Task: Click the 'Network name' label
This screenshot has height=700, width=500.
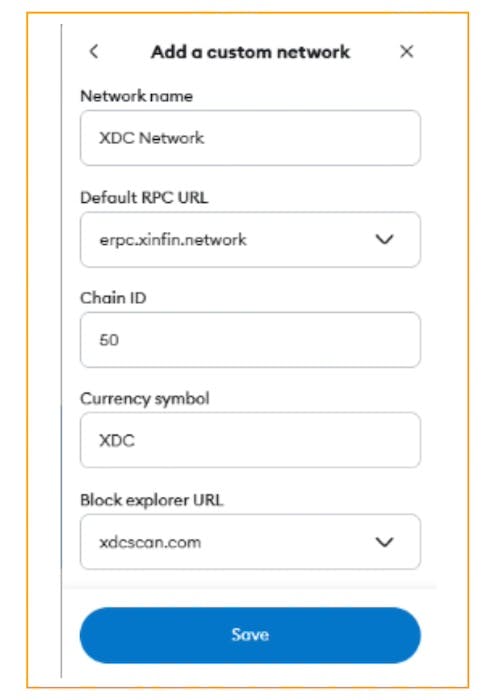Action: 136,96
